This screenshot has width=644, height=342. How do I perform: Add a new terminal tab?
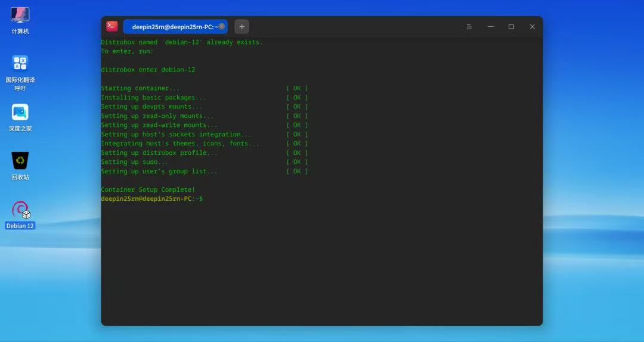(x=242, y=27)
